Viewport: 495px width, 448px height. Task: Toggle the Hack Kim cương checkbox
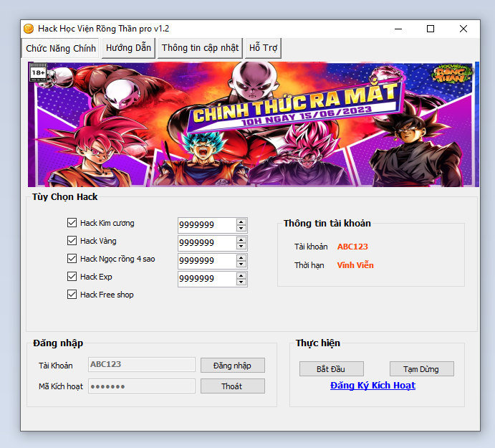click(x=72, y=223)
